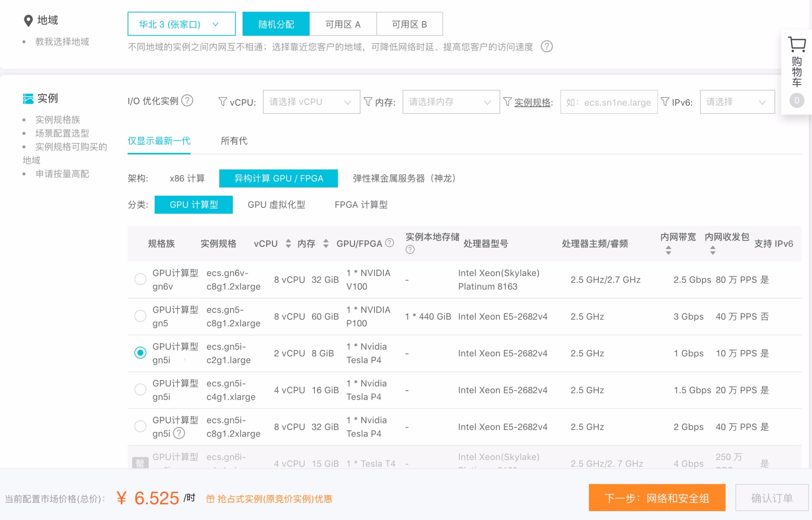Click the 1 * 440 GiB local storage cell
Image resolution: width=812 pixels, height=520 pixels.
click(x=428, y=317)
